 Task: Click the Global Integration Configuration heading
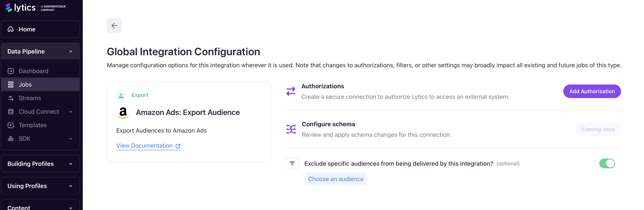click(x=184, y=52)
